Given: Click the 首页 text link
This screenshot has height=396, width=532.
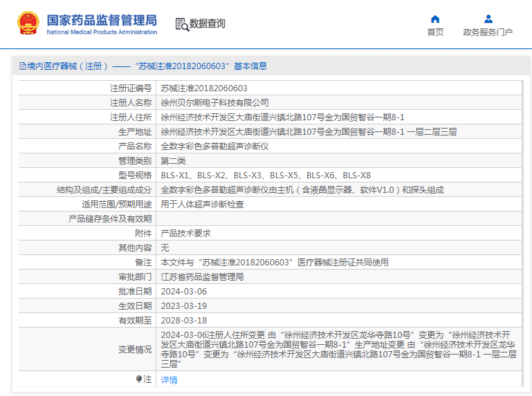Looking at the screenshot, I should pyautogui.click(x=435, y=32).
